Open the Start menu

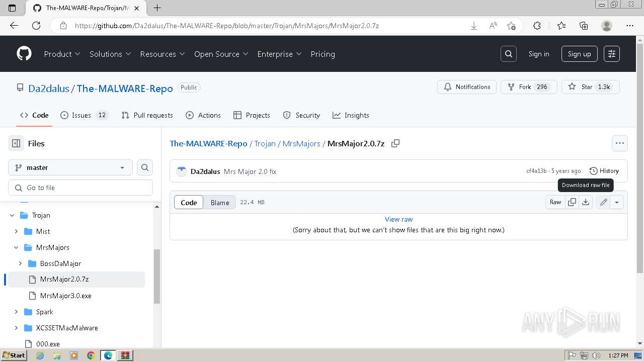click(x=14, y=355)
